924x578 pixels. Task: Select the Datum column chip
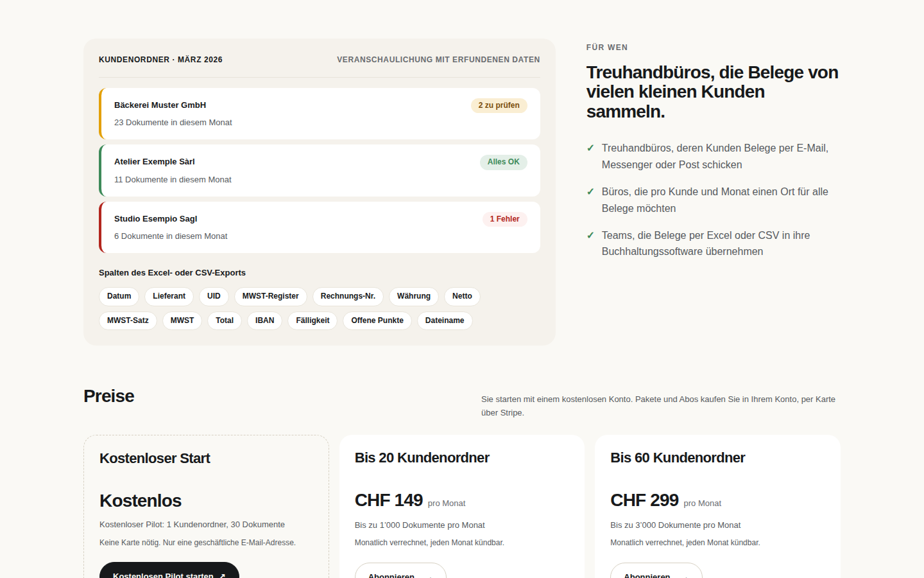(119, 296)
